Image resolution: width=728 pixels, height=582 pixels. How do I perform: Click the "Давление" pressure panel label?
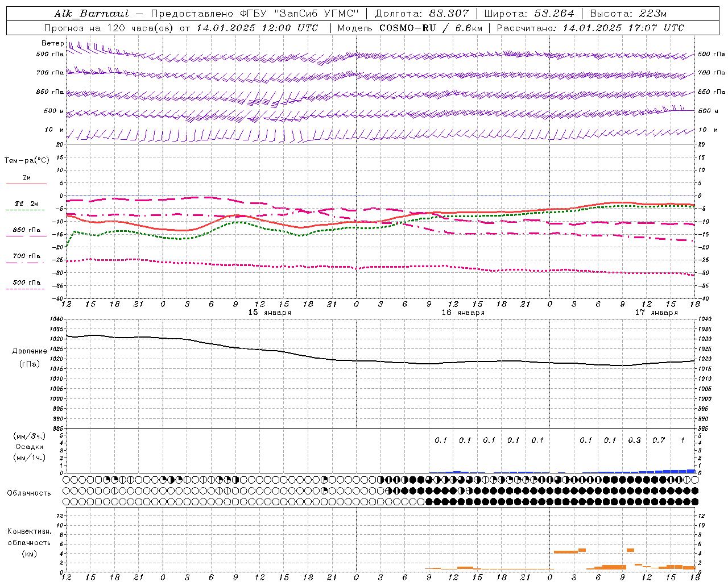30,351
